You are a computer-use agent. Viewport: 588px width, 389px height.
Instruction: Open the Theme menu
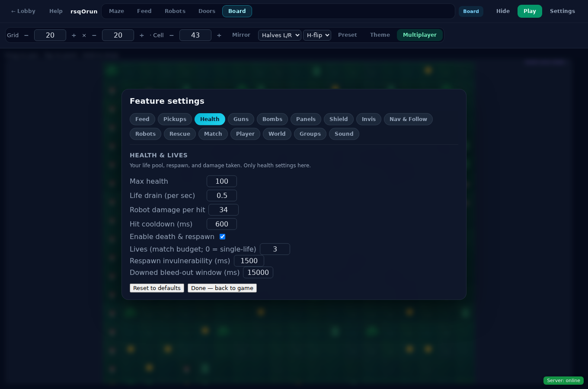point(380,35)
